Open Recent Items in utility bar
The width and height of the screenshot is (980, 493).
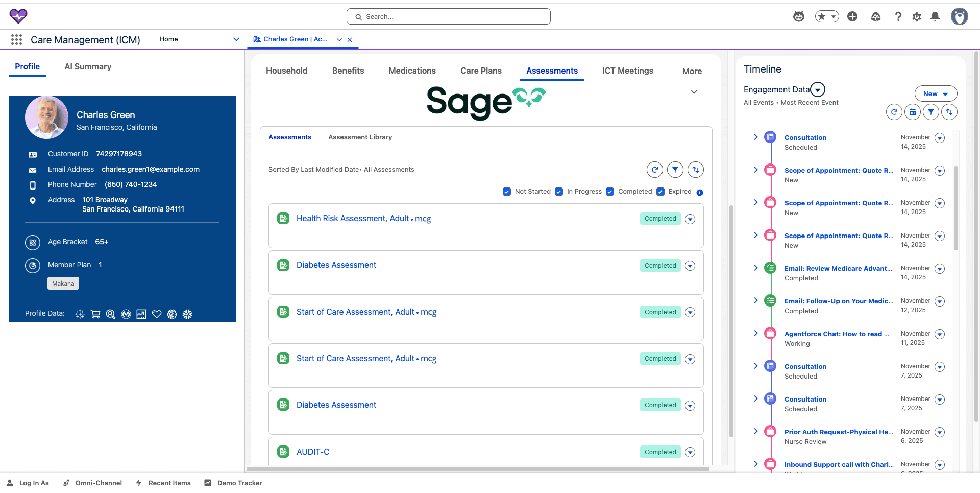[163, 483]
